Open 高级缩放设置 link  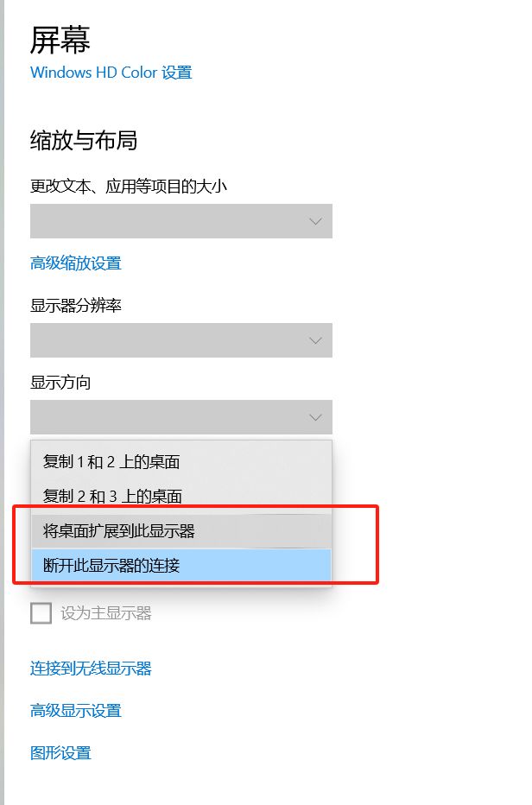pyautogui.click(x=76, y=263)
